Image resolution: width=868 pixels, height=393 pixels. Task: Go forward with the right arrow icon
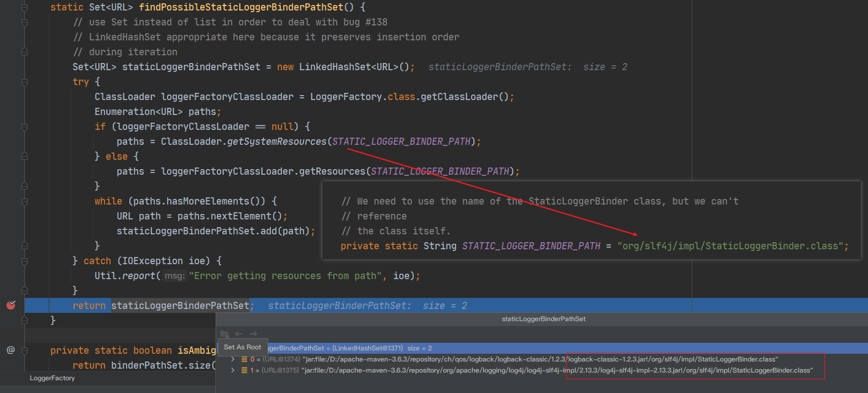pos(253,334)
